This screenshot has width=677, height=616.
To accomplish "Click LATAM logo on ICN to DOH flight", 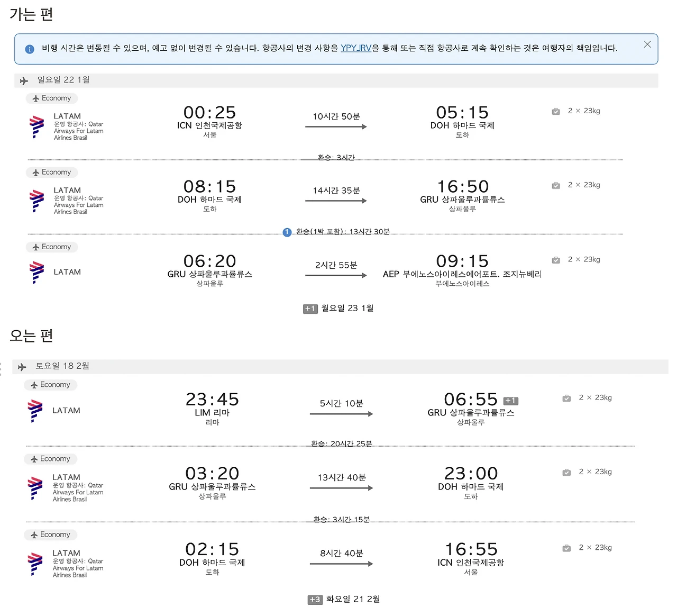I will click(36, 127).
